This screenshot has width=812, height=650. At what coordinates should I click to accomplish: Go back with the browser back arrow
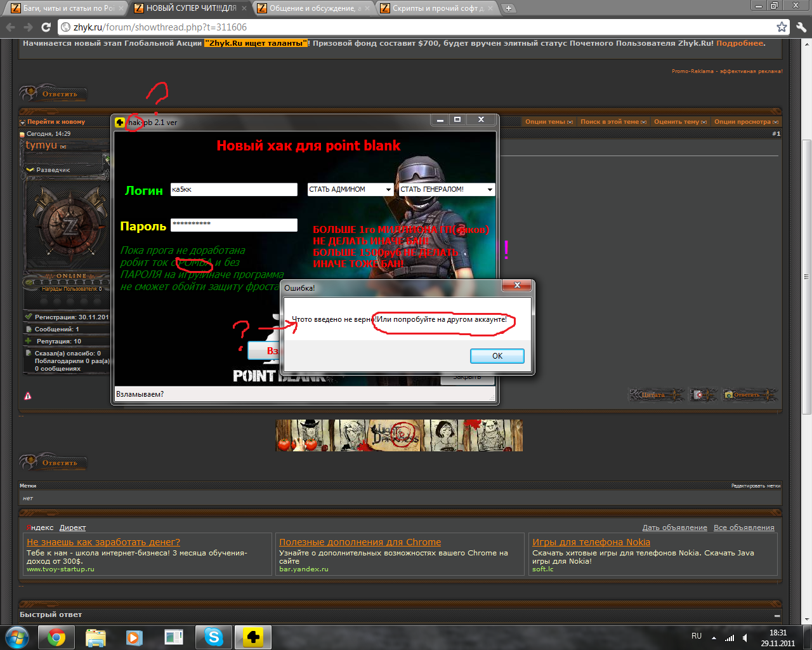(x=10, y=27)
